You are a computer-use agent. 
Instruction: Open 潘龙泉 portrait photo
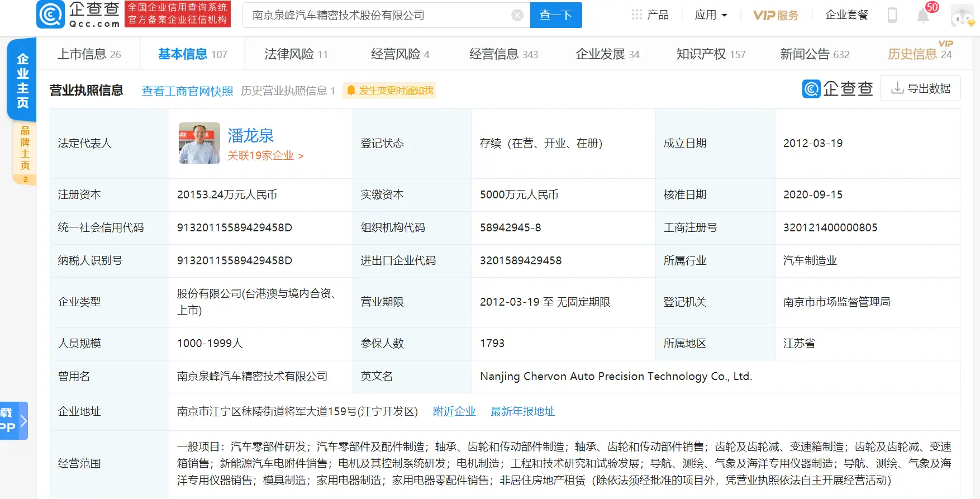click(199, 143)
